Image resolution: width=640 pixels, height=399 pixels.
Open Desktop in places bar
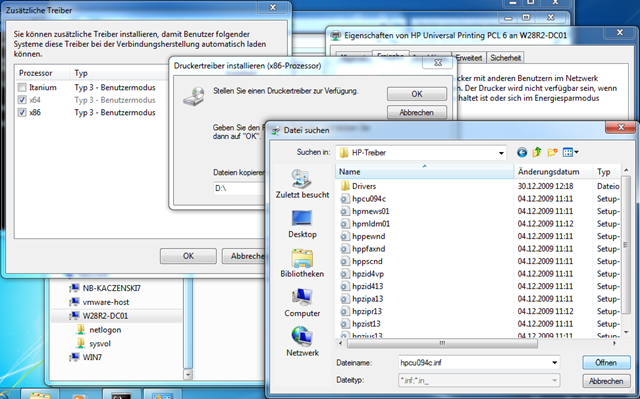[302, 224]
